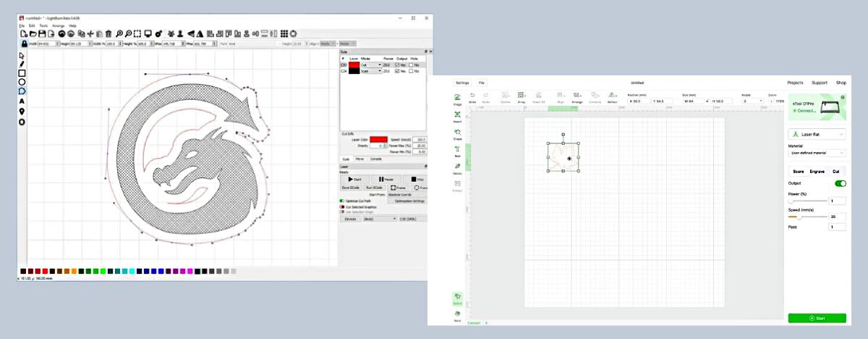Image resolution: width=868 pixels, height=339 pixels.
Task: Click the Reflect icon in the xTool toolbar
Action: (612, 96)
